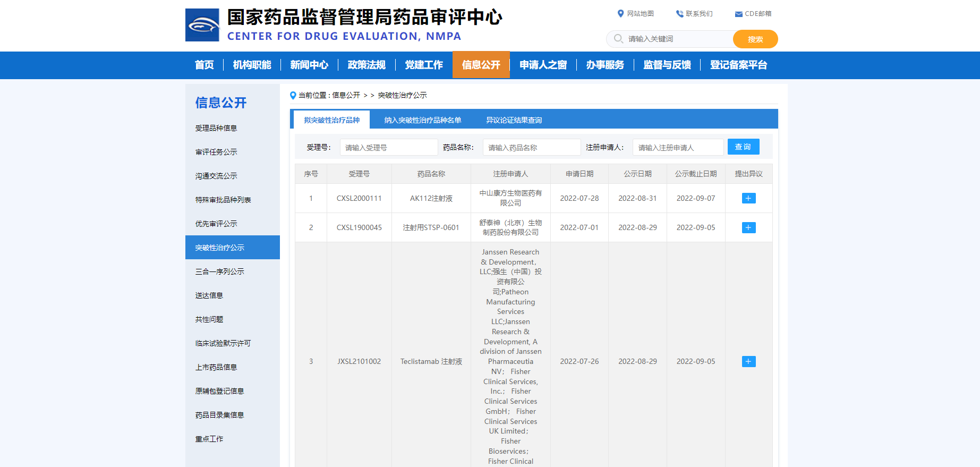Open 登记备案平台 navigation item
The width and height of the screenshot is (980, 467).
(x=738, y=65)
